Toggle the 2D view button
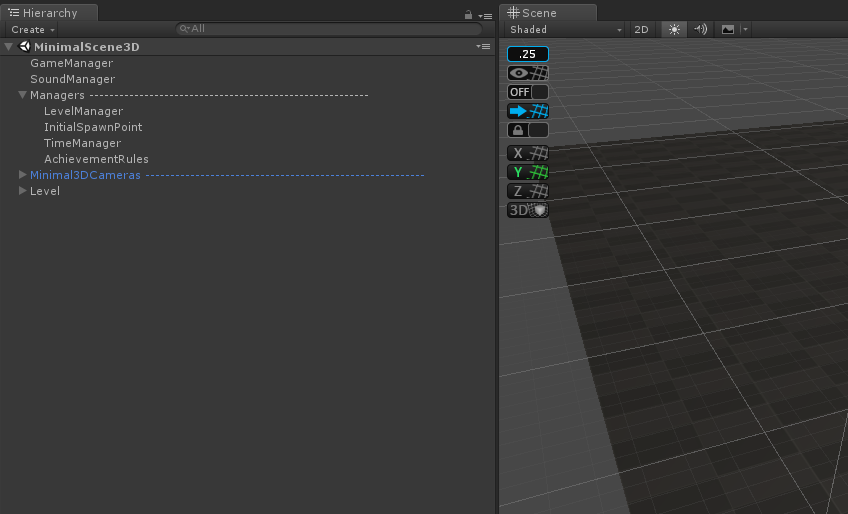Image resolution: width=848 pixels, height=514 pixels. coord(641,30)
